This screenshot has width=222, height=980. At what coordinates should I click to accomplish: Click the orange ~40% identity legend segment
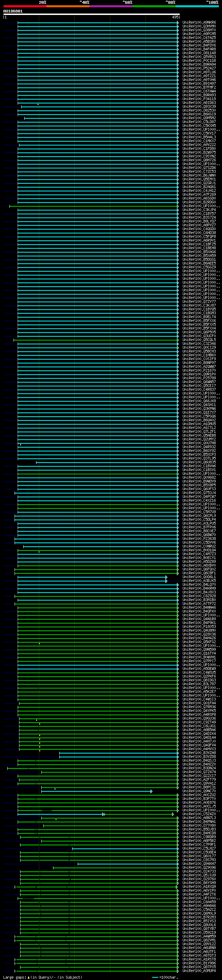pos(68,6)
